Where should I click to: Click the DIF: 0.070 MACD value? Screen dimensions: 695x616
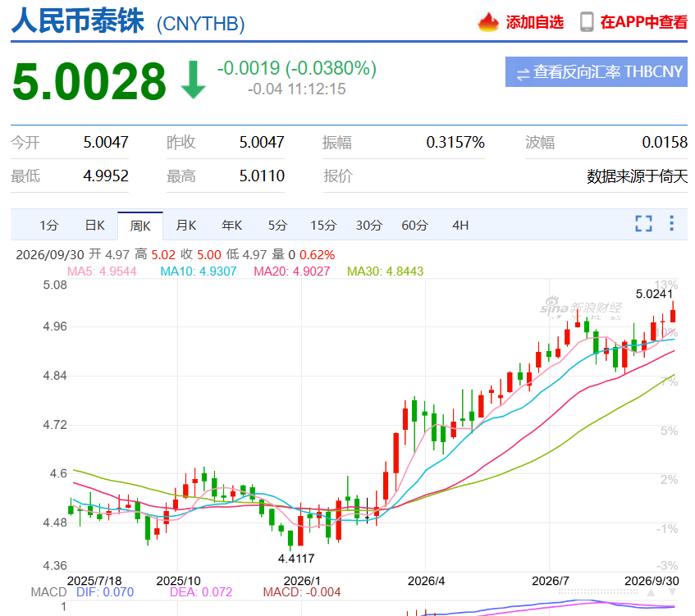coord(105,592)
